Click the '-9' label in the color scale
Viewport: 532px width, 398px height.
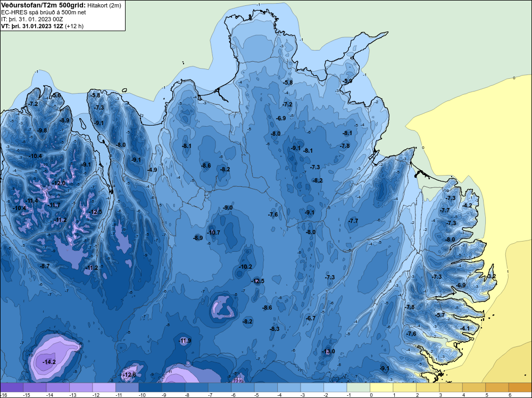click(x=164, y=395)
